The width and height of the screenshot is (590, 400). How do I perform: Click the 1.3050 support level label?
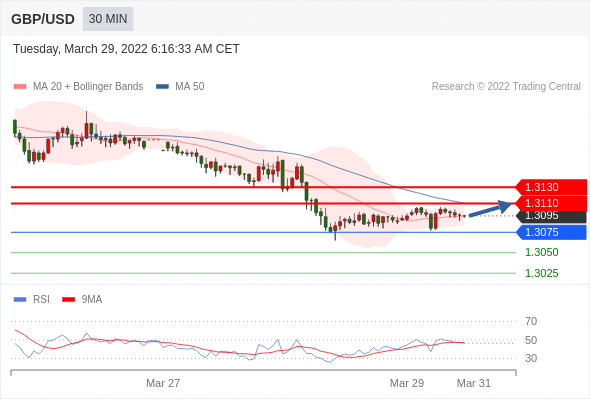pyautogui.click(x=541, y=252)
